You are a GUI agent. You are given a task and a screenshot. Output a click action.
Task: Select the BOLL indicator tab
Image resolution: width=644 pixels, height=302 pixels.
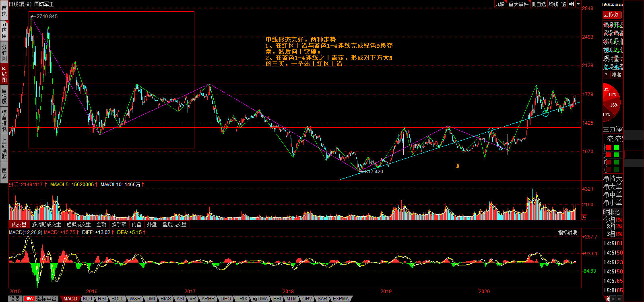118,299
